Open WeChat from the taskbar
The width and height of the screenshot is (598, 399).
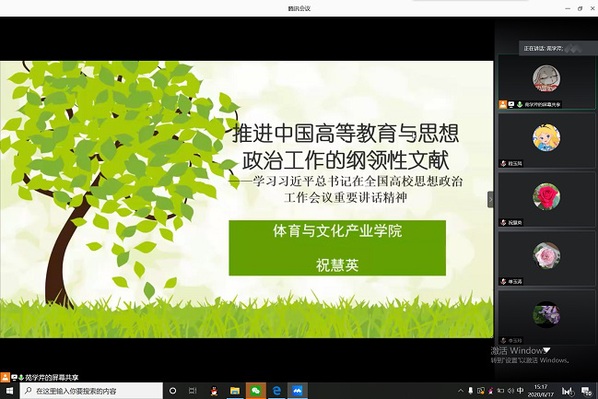pos(255,391)
